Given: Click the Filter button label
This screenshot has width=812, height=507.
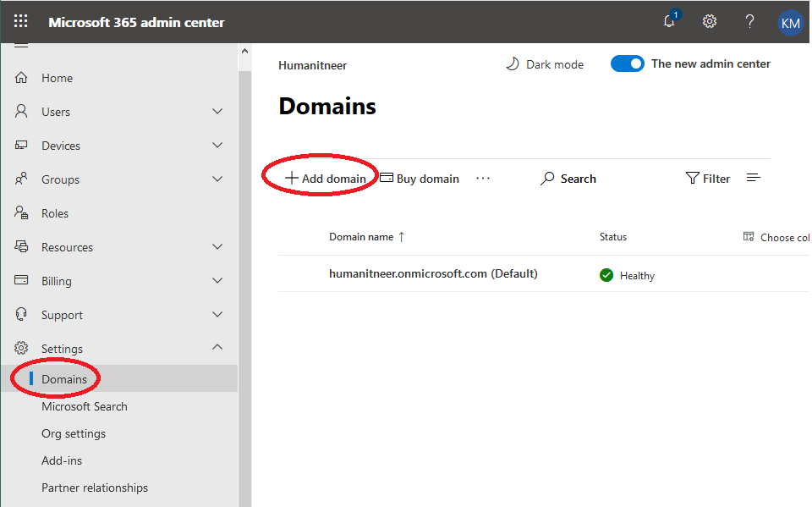Looking at the screenshot, I should click(x=716, y=179).
